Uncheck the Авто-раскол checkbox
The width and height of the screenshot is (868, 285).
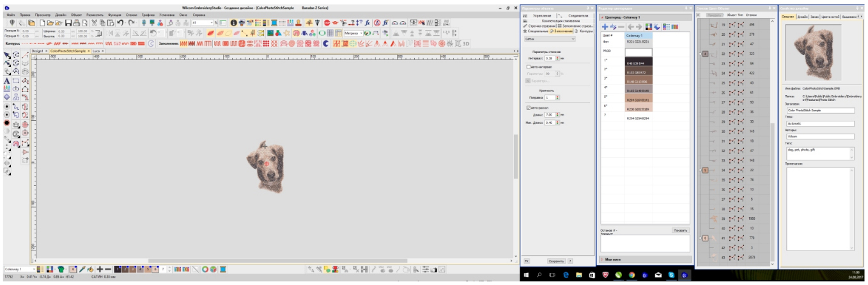527,107
